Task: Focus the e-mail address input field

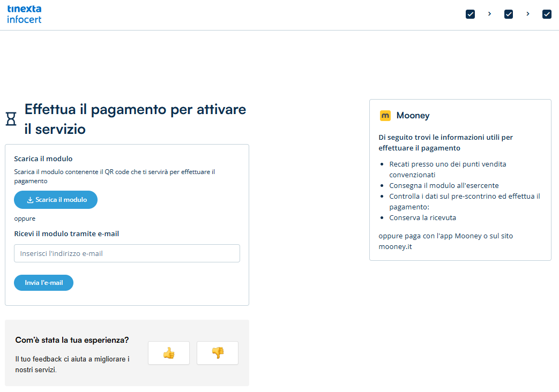Action: (x=126, y=253)
